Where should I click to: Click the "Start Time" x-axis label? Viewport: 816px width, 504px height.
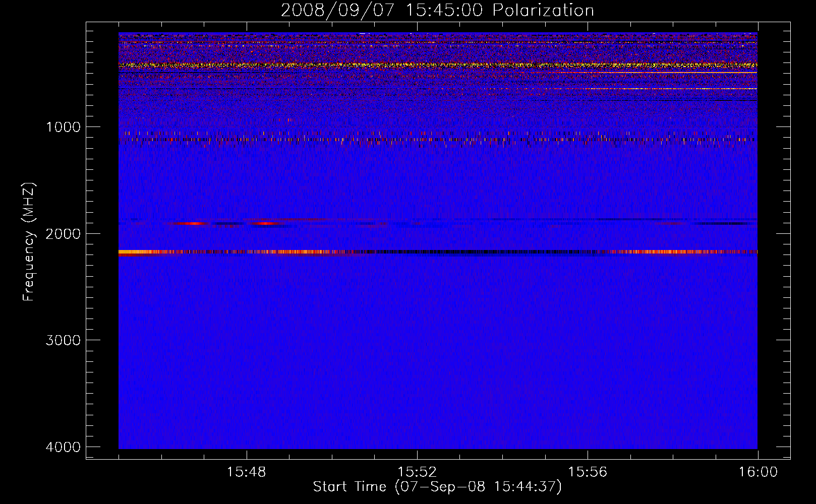pos(437,487)
